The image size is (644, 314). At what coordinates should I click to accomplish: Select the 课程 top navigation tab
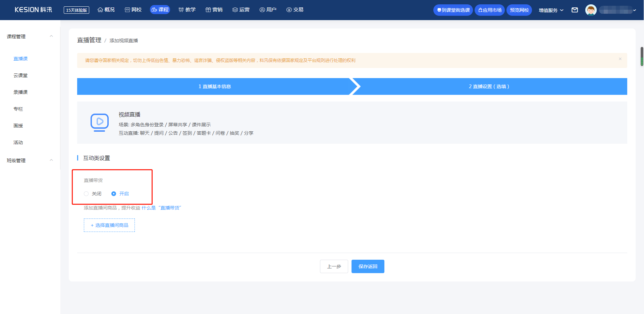click(160, 10)
